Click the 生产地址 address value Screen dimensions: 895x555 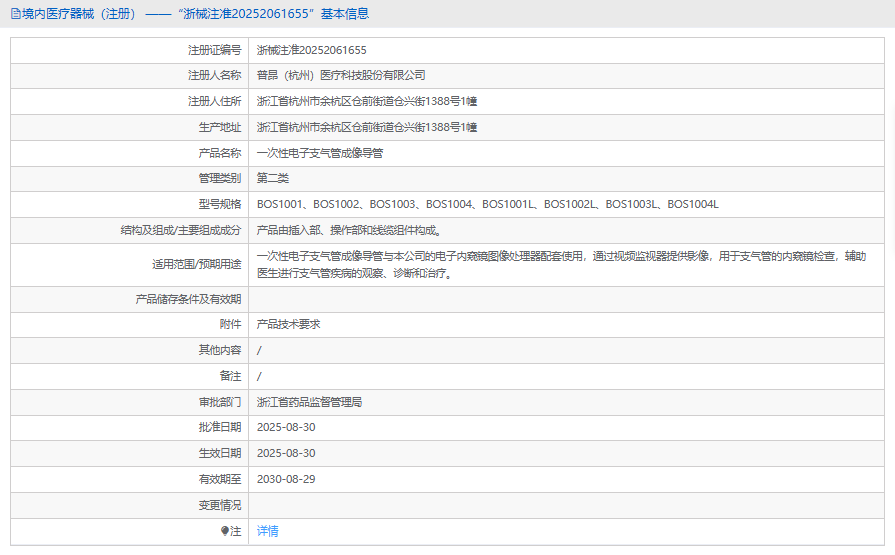tap(366, 127)
